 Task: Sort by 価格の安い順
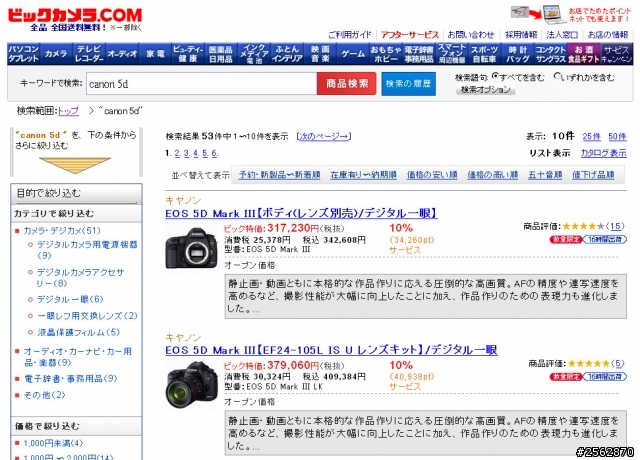(x=432, y=175)
